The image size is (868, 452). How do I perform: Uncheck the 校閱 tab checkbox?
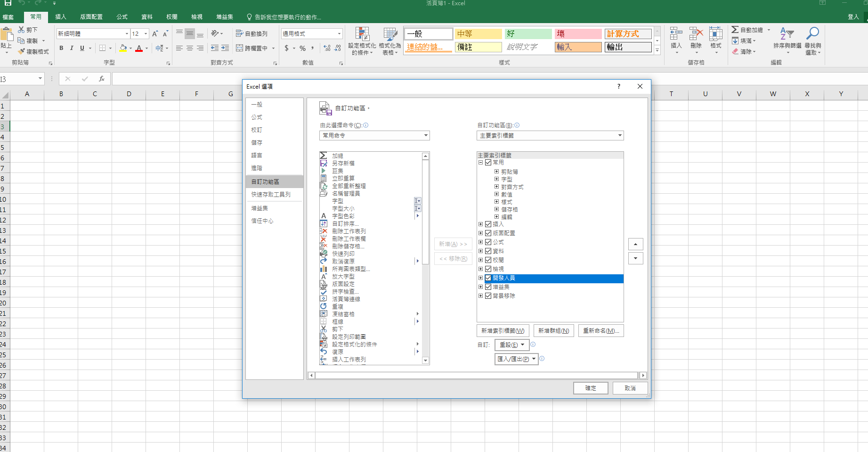coord(488,260)
